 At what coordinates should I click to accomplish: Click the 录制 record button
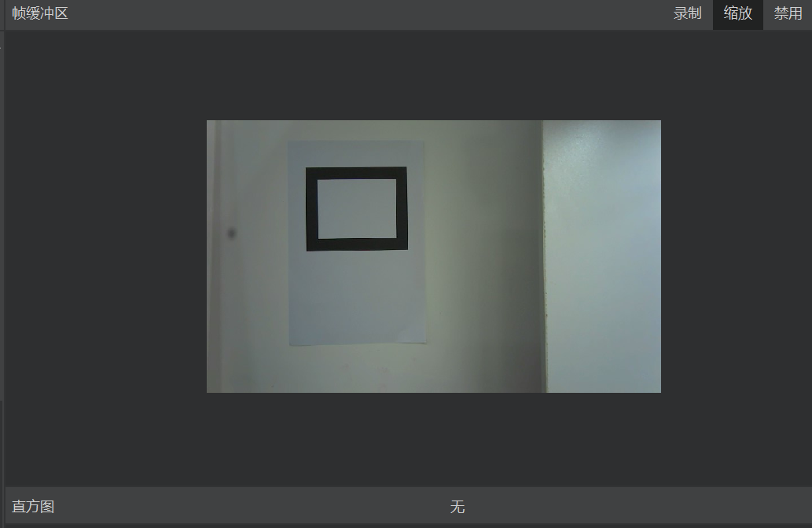(687, 14)
